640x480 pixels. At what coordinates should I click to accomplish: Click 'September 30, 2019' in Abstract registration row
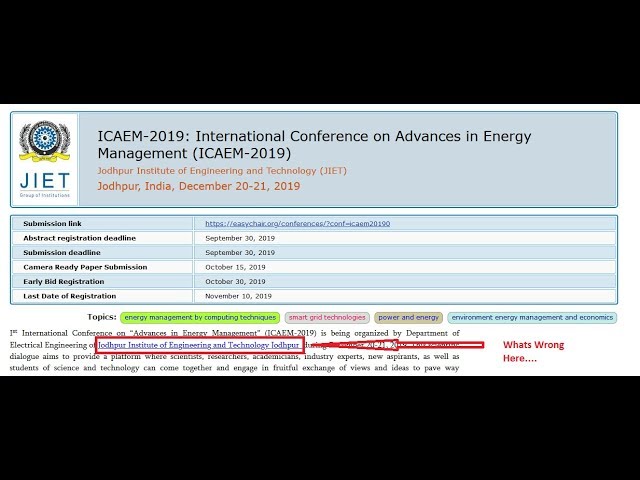pyautogui.click(x=240, y=238)
